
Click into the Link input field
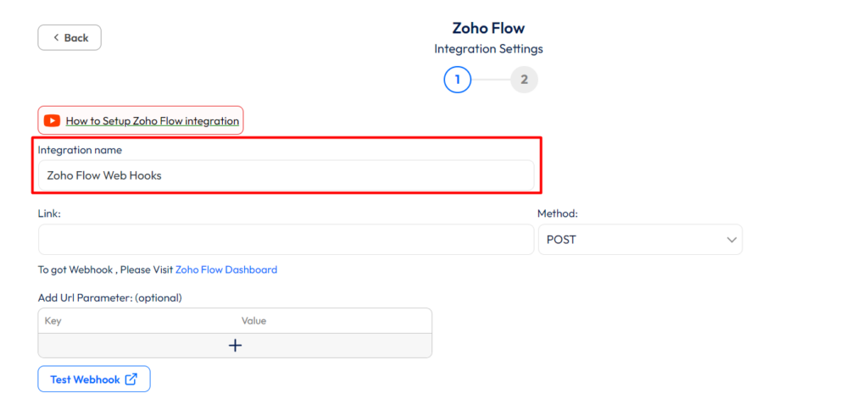286,240
